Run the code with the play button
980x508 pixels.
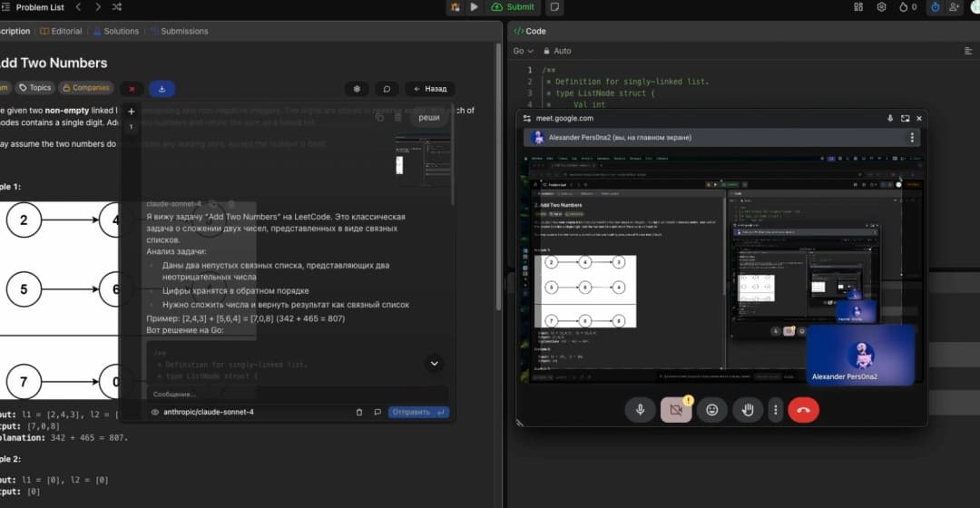pos(474,7)
